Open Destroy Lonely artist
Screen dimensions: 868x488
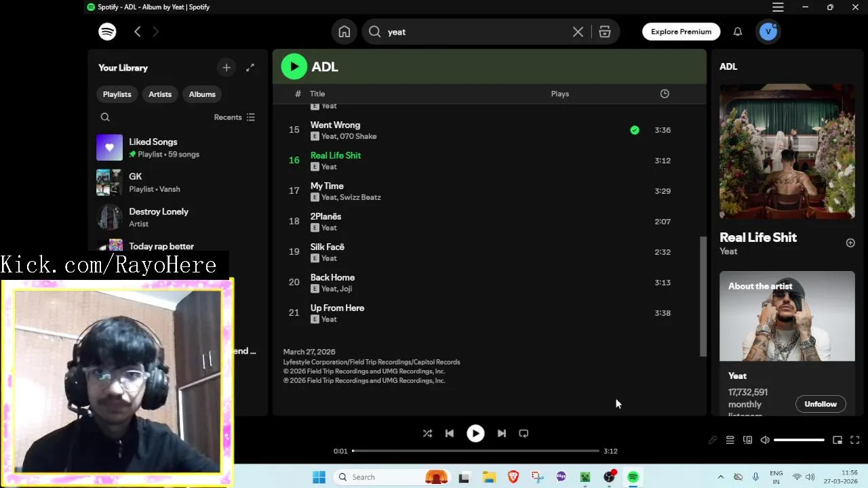tap(178, 217)
